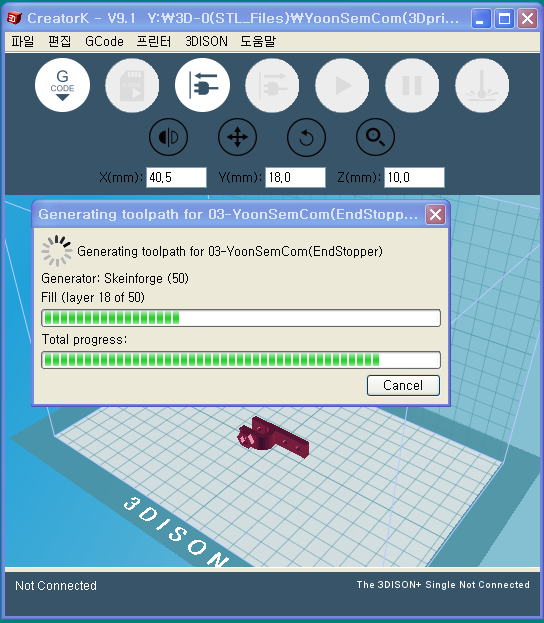Click the disabled disconnect plug icon
This screenshot has width=544, height=623.
click(272, 85)
